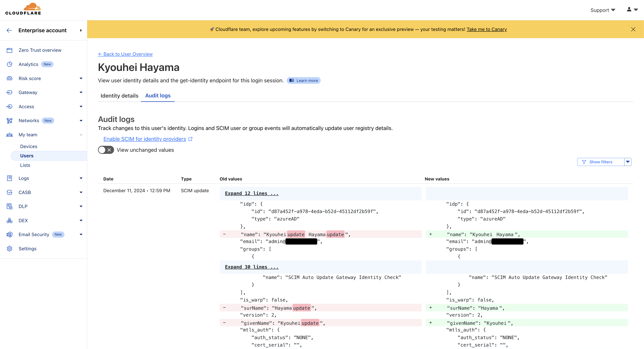Click the CASB sidebar icon
The width and height of the screenshot is (644, 349).
click(10, 192)
